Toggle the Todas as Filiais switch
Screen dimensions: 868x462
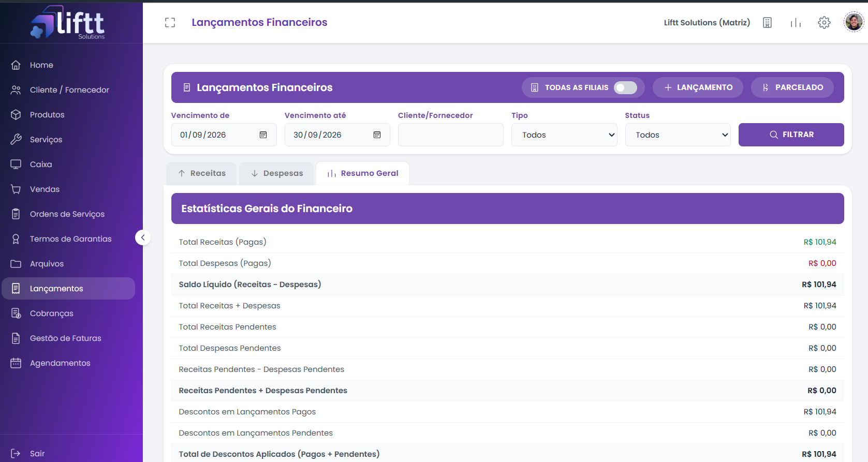click(625, 87)
